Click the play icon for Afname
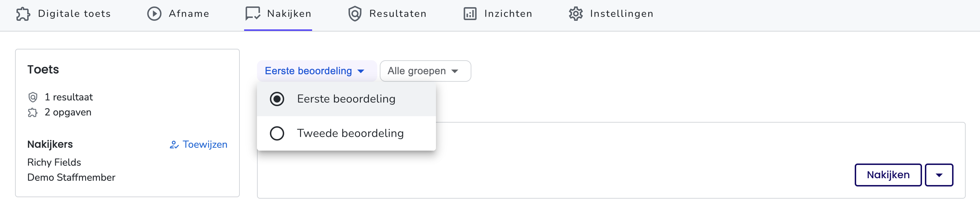Viewport: 980px width, 213px height. (155, 14)
